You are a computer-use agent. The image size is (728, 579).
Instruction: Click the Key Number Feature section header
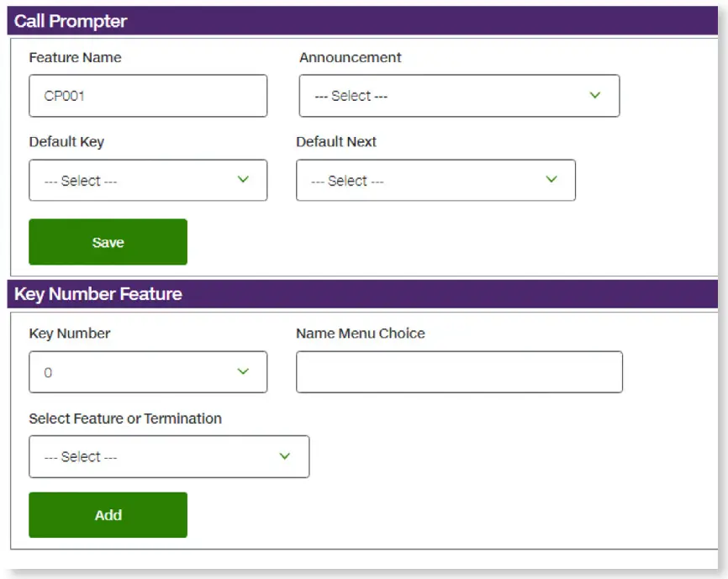pyautogui.click(x=98, y=294)
